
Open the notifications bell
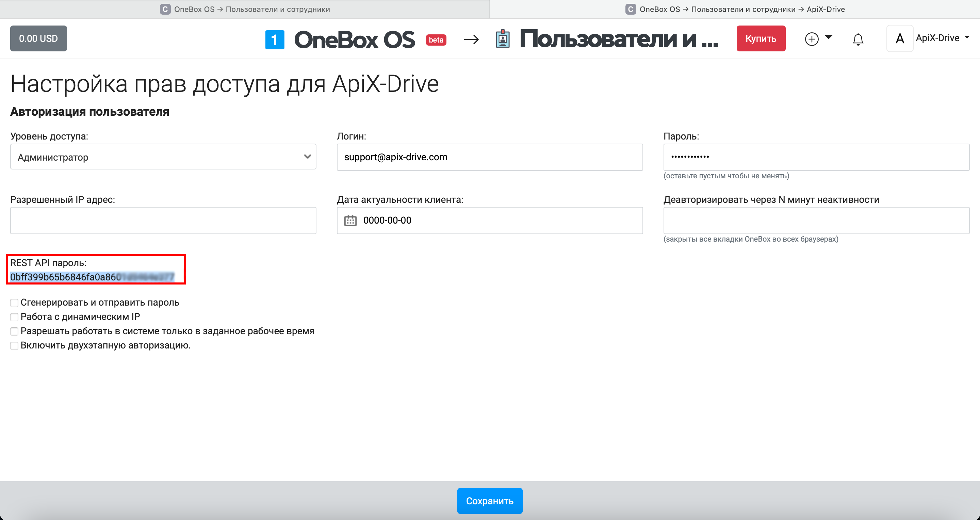(x=858, y=39)
